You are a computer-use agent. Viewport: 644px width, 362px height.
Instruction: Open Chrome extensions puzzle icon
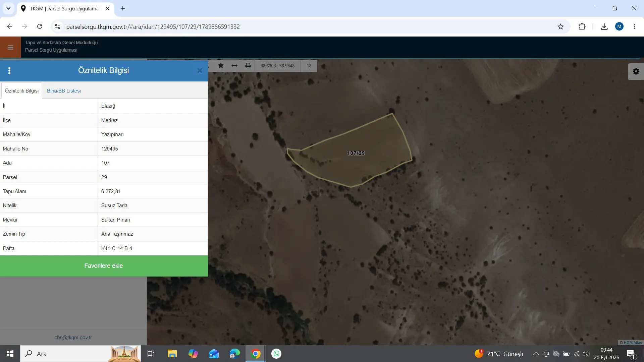coord(582,26)
